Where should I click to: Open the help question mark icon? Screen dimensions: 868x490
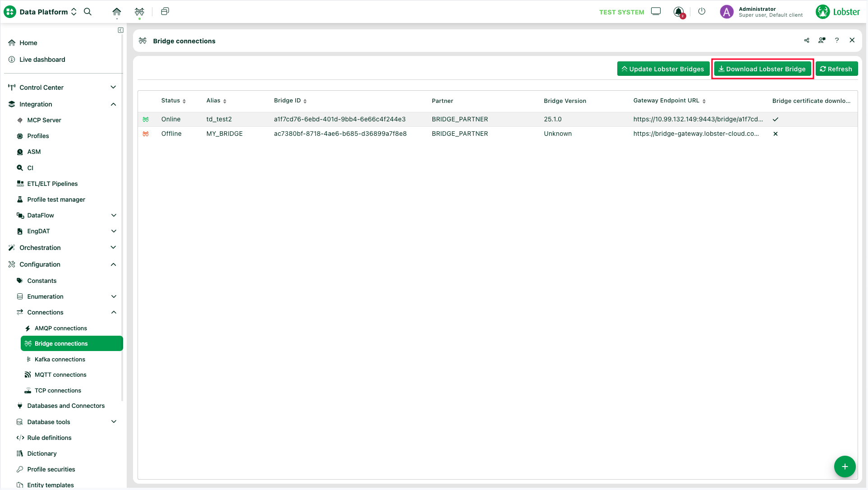point(837,41)
